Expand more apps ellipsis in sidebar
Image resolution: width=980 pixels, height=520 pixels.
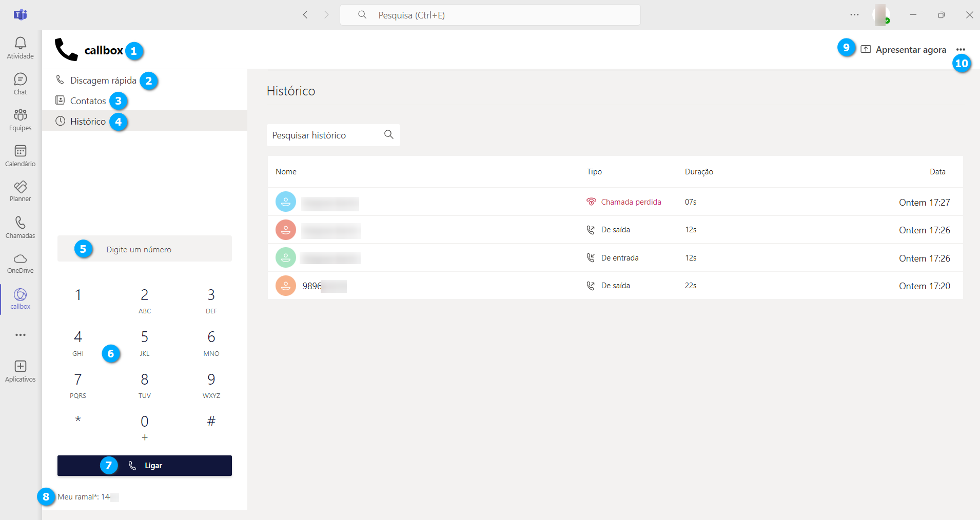click(x=21, y=335)
